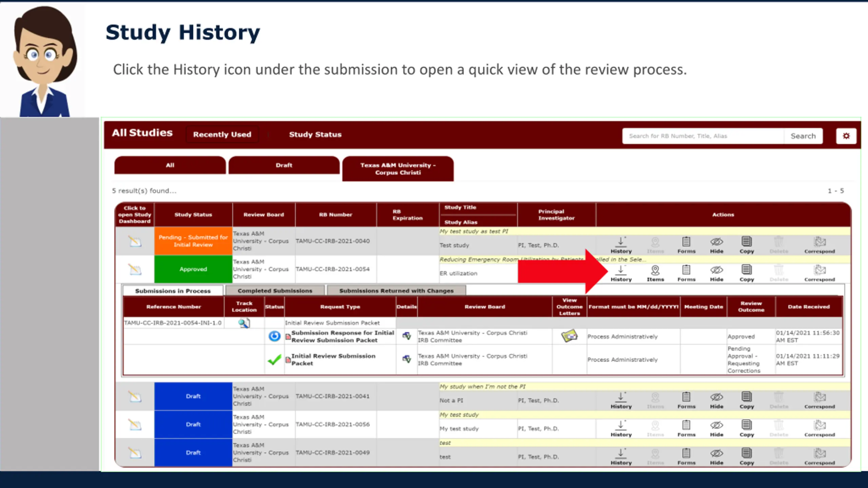
Task: Click the Search button
Action: pos(803,136)
